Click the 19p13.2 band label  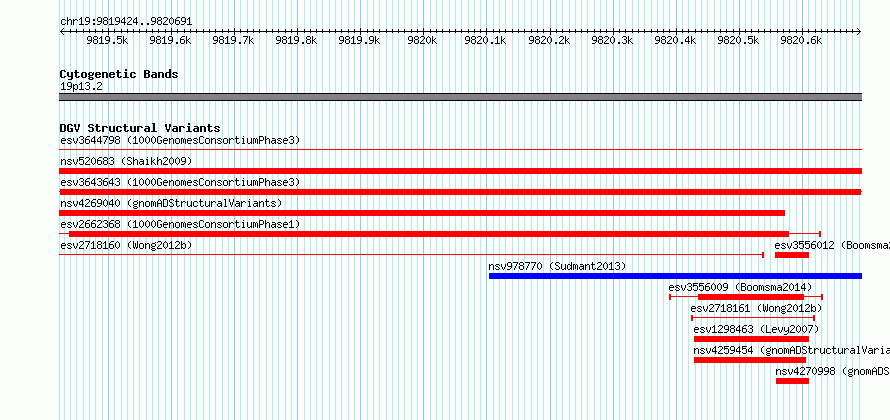point(81,87)
